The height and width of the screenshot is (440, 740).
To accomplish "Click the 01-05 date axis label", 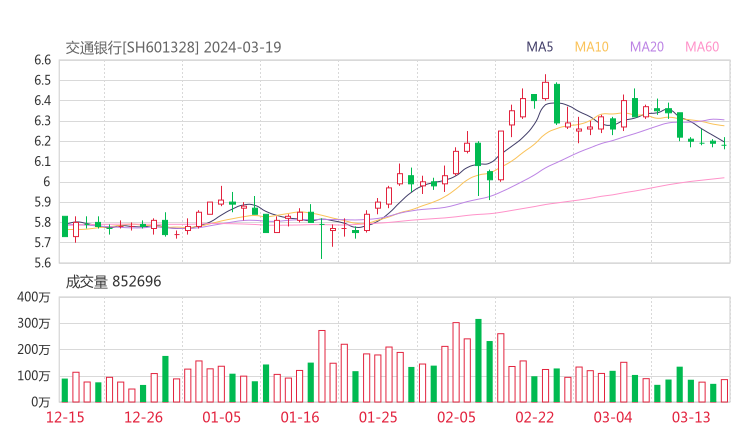I will (x=221, y=417).
